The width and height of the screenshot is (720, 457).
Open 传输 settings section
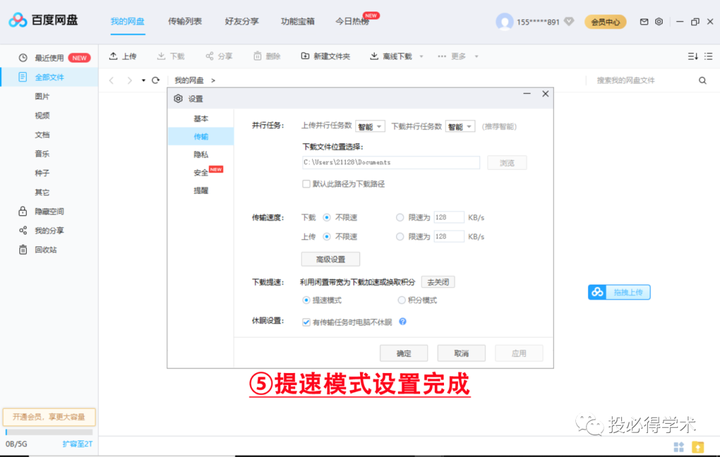point(201,136)
